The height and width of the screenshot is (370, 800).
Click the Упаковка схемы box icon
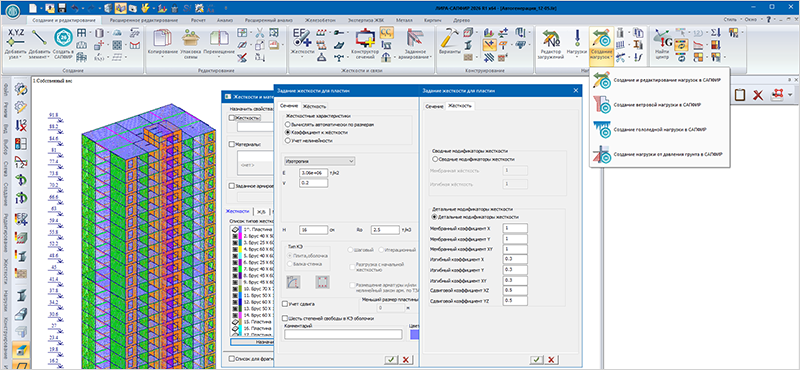tap(190, 38)
